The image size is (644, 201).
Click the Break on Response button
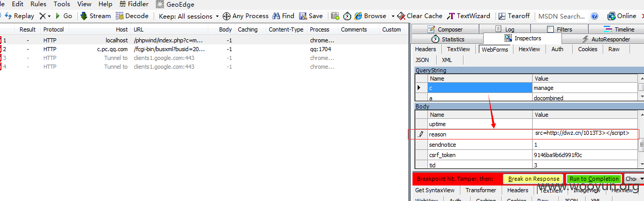coord(534,179)
